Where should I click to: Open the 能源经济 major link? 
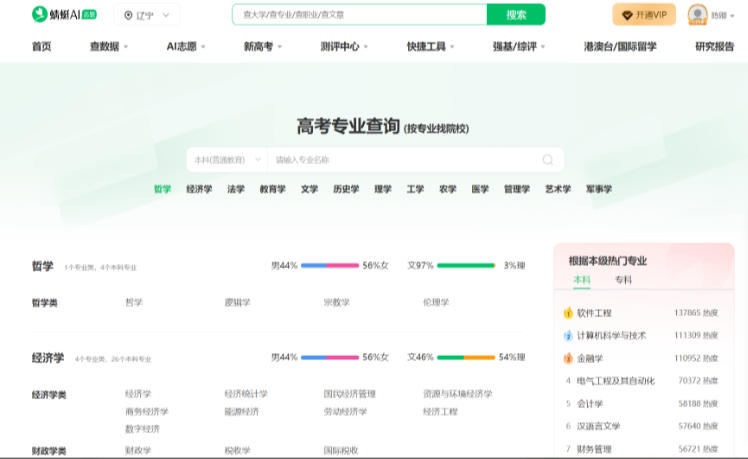point(241,411)
